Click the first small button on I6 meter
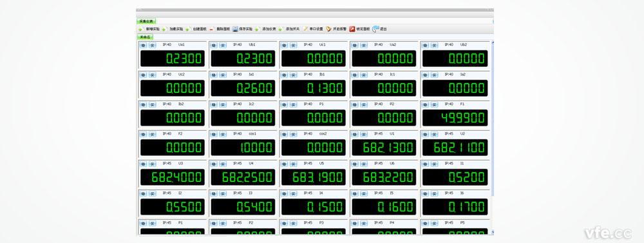This screenshot has width=644, height=243. [x=425, y=193]
